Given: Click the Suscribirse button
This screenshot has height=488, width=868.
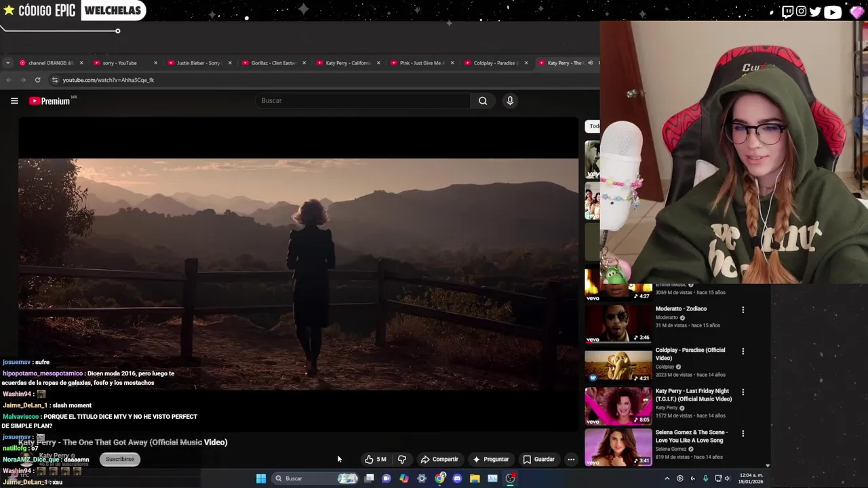Looking at the screenshot, I should (120, 460).
